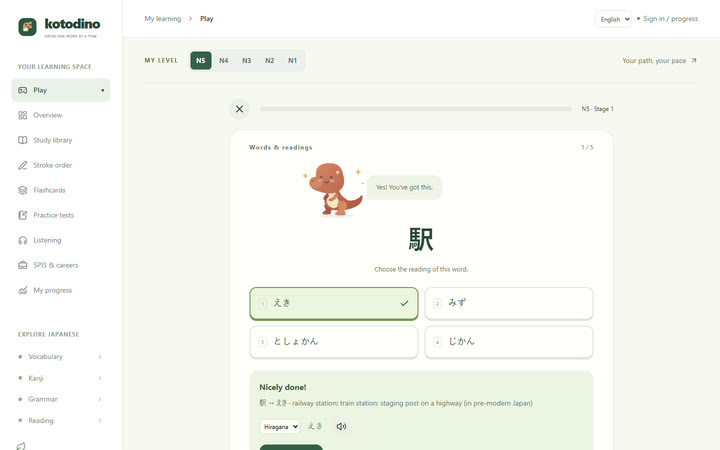Open Practice tests in the sidebar

pyautogui.click(x=61, y=215)
